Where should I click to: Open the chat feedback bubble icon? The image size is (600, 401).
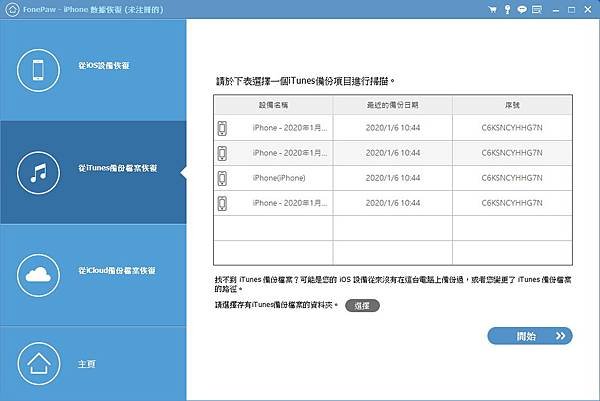click(x=522, y=10)
